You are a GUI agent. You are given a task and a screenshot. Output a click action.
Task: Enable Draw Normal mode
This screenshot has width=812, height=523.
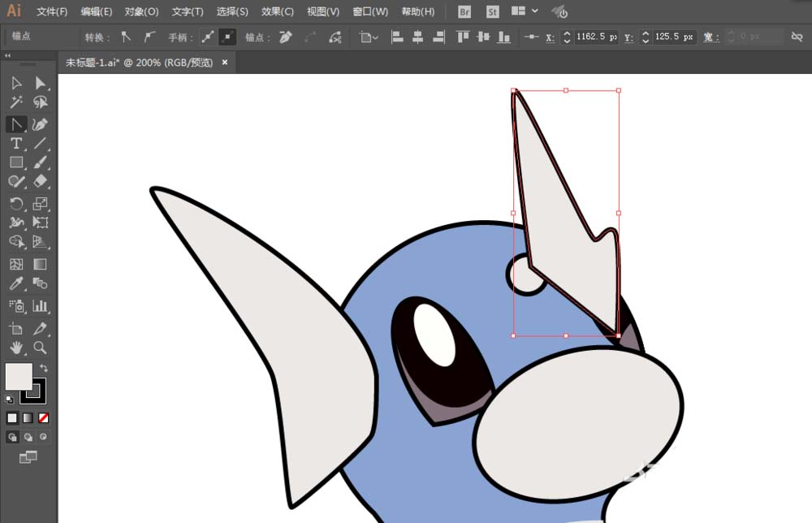12,437
